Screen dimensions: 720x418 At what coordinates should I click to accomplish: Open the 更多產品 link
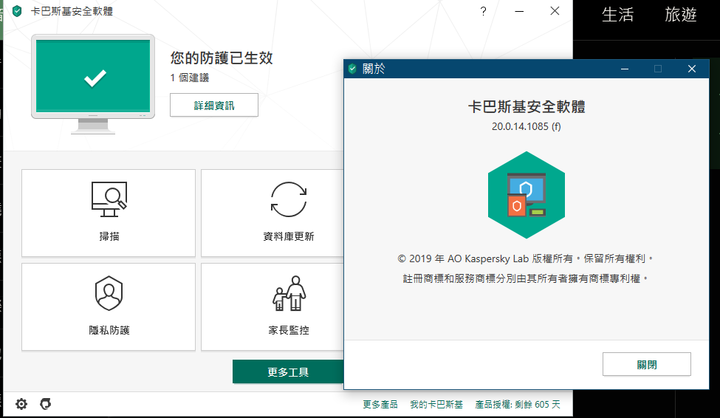(380, 404)
